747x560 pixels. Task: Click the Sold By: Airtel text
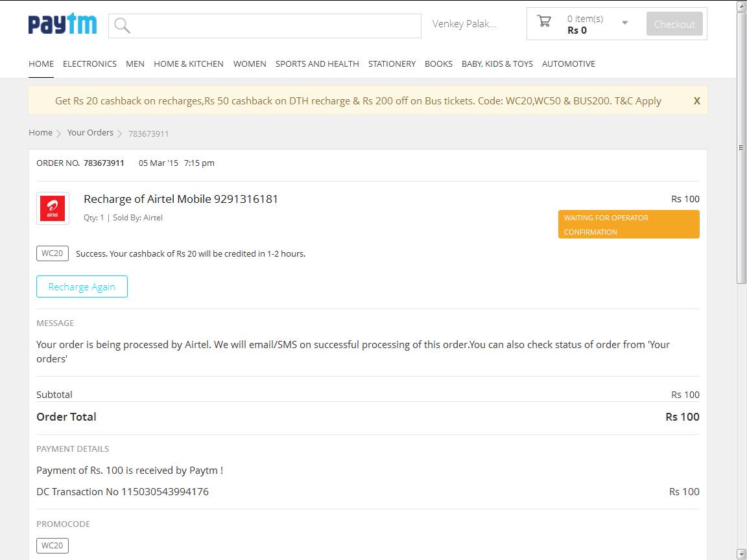[137, 218]
